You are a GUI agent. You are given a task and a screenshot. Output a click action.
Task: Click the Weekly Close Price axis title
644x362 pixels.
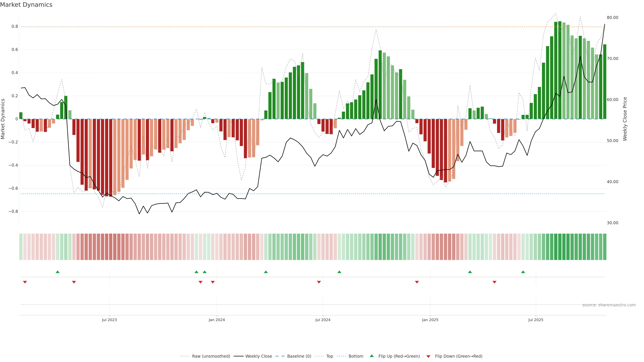625,119
